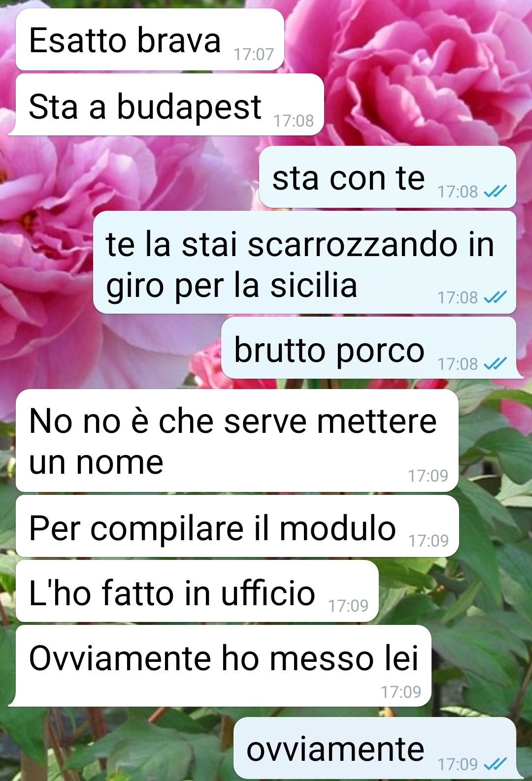Select the 'te la stai scarrozzando' message
Image resolution: width=532 pixels, height=781 pixels.
pyautogui.click(x=304, y=262)
